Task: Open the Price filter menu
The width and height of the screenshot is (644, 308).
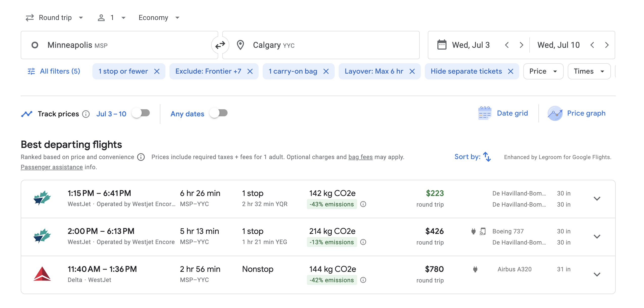Action: 543,71
